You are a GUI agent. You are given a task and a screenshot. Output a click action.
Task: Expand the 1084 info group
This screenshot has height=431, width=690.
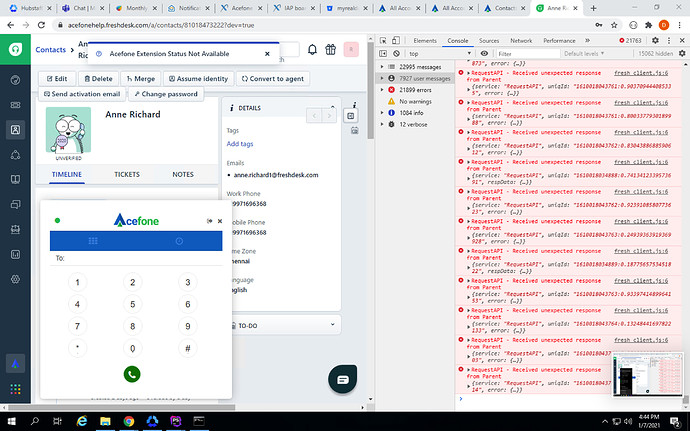382,113
